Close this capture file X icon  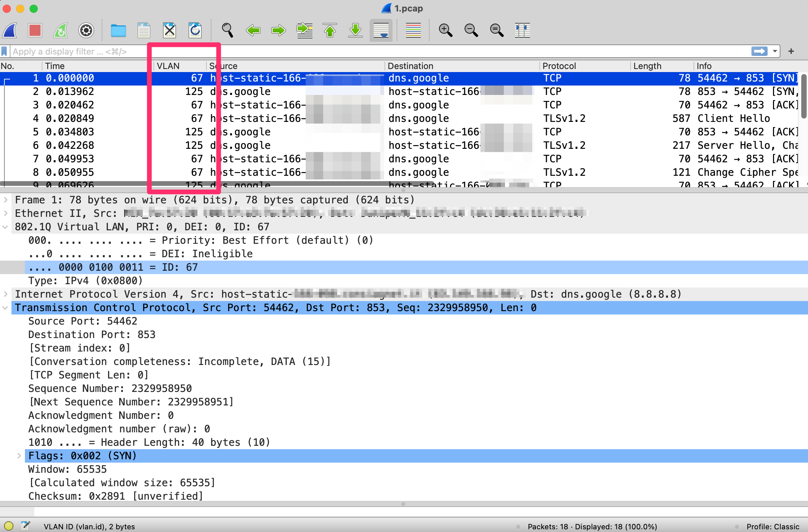(x=169, y=31)
